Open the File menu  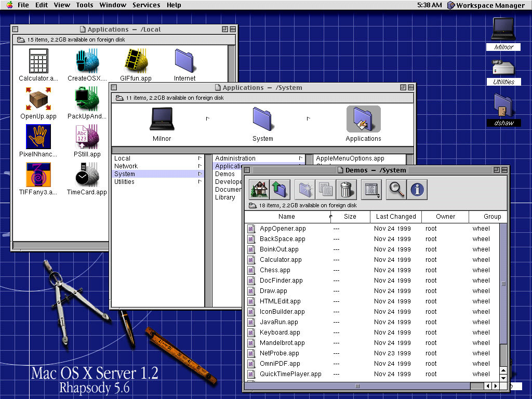[23, 5]
